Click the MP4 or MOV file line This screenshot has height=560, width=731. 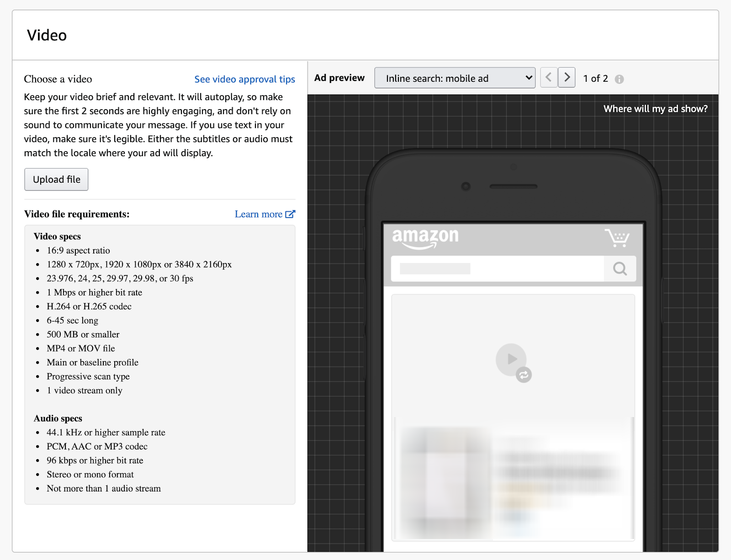coord(81,349)
